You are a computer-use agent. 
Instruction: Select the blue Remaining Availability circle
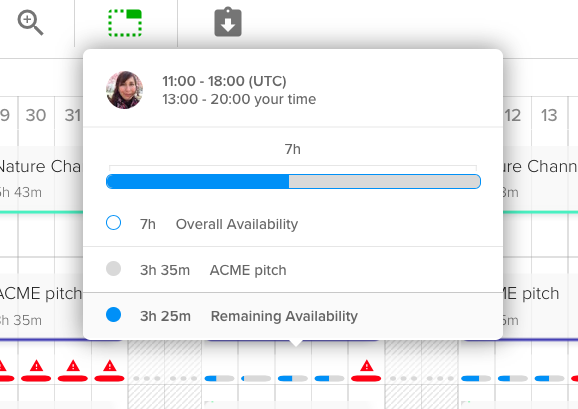click(x=113, y=315)
